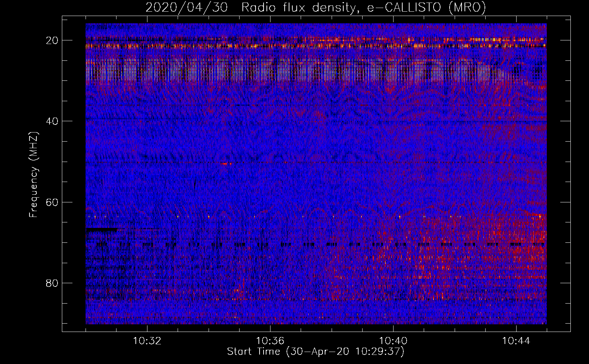
Task: Click the 20 frequency tick label
Action: [x=52, y=40]
